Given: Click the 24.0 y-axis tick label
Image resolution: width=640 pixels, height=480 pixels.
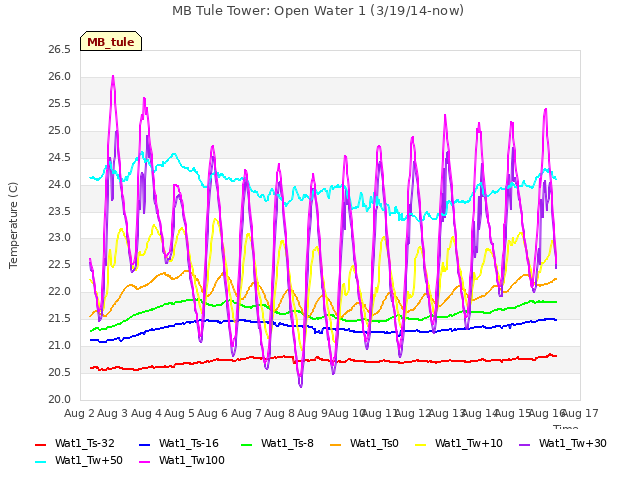Looking at the screenshot, I should (x=60, y=184).
